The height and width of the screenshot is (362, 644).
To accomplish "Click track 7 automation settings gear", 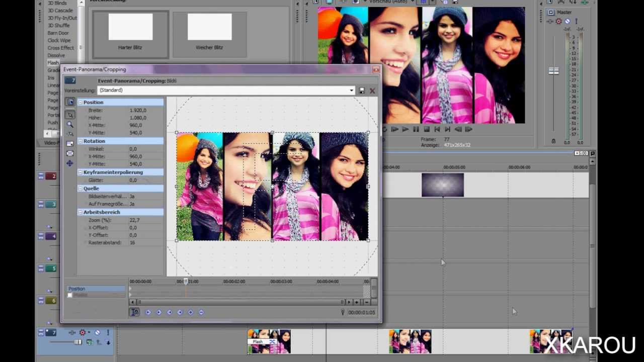I will 83,332.
